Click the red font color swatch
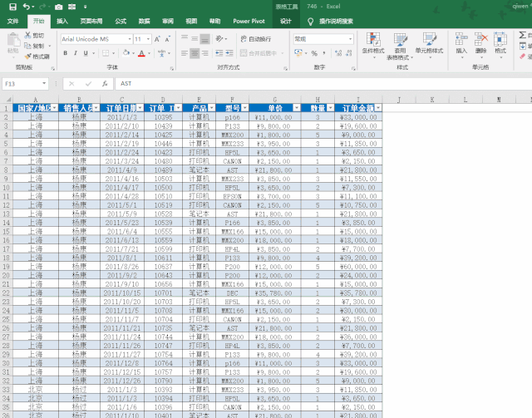 coord(141,53)
